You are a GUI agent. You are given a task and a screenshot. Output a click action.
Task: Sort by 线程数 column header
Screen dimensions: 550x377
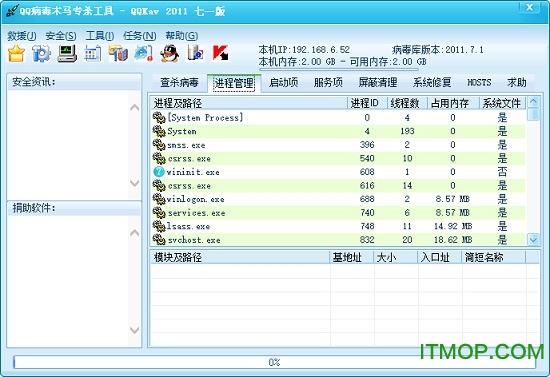[407, 103]
